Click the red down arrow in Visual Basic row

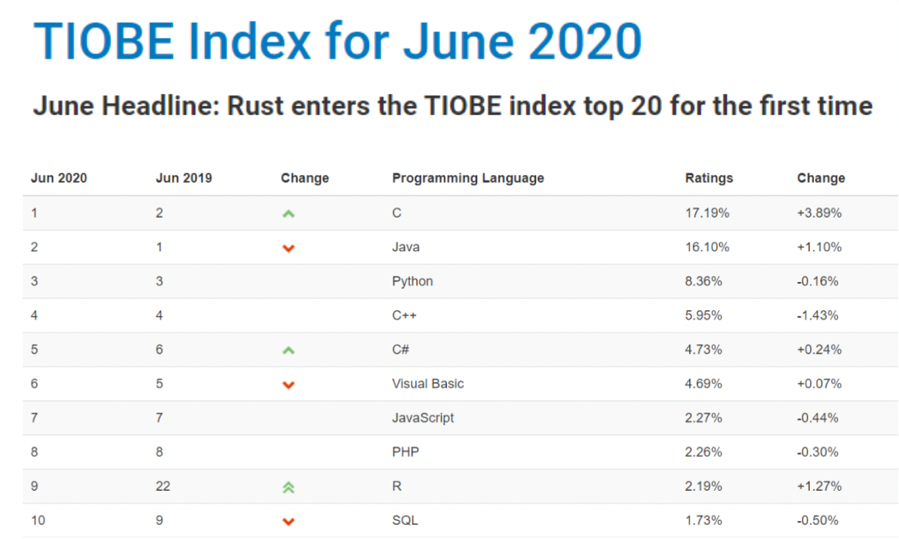pos(288,385)
